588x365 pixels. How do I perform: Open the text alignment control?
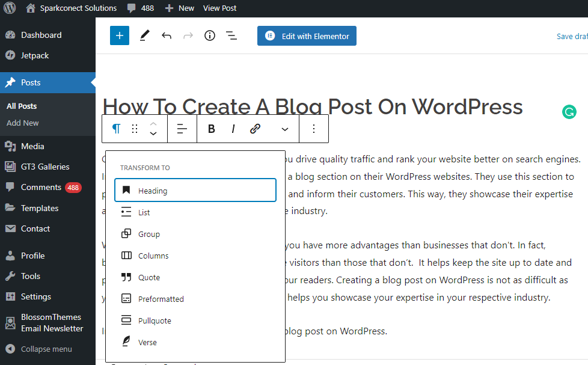tap(182, 129)
